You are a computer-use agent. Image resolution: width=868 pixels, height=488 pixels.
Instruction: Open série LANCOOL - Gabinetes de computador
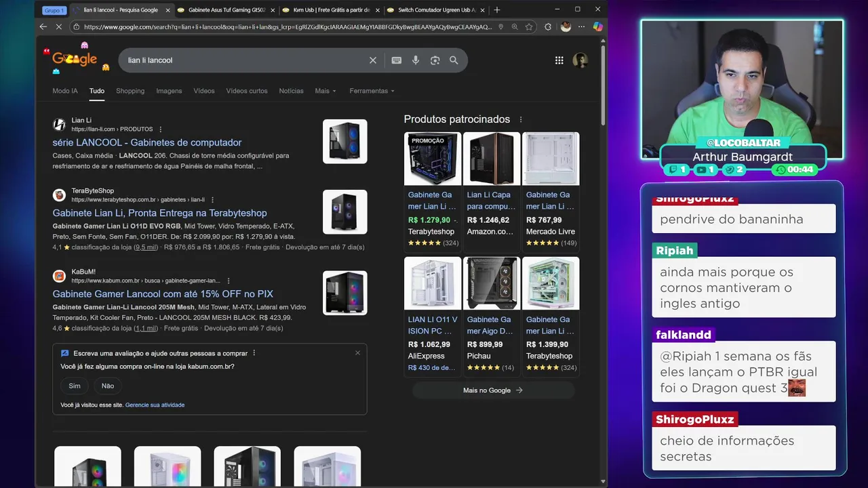[x=147, y=142]
